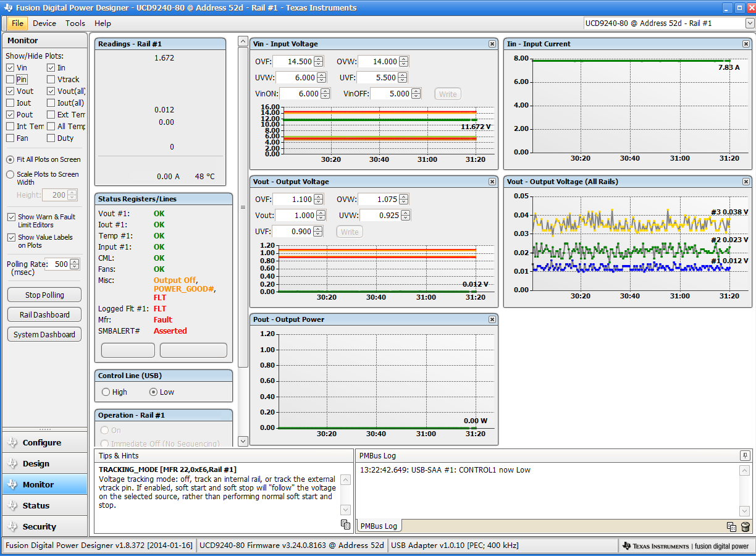756x556 pixels.
Task: Click the Stop Polling button
Action: pos(44,295)
